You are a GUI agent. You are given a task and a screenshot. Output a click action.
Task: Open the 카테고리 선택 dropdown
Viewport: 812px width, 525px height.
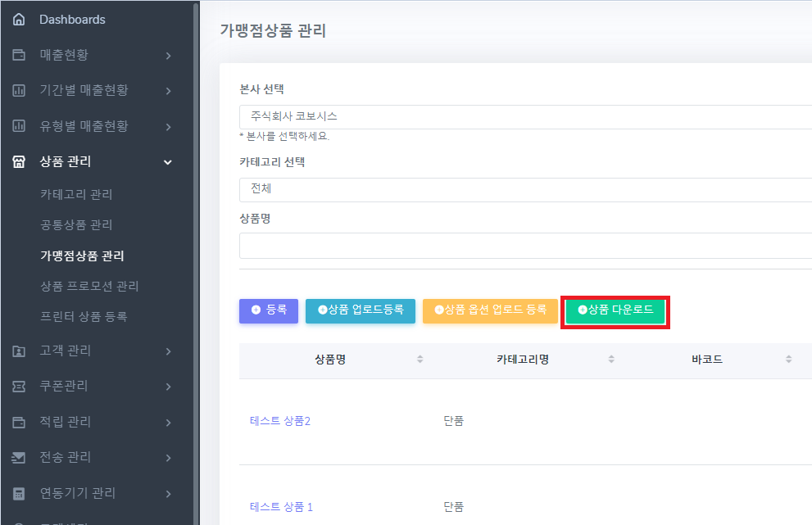[524, 189]
